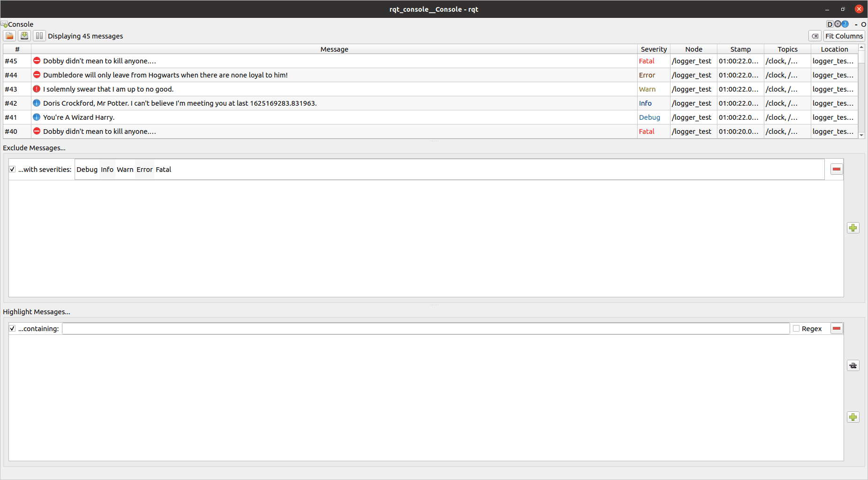Enable the Regex checkbox
Screen dimensions: 868x480
796,329
